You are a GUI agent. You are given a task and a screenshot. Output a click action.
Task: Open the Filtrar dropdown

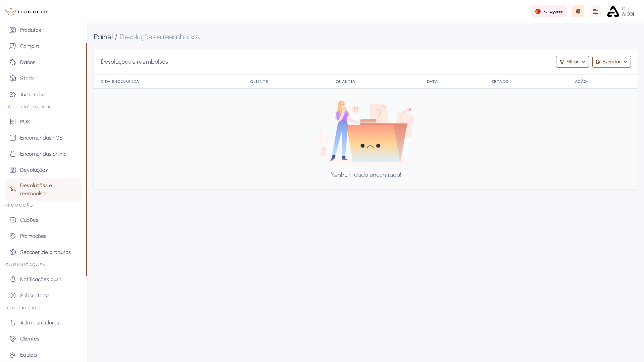click(572, 62)
